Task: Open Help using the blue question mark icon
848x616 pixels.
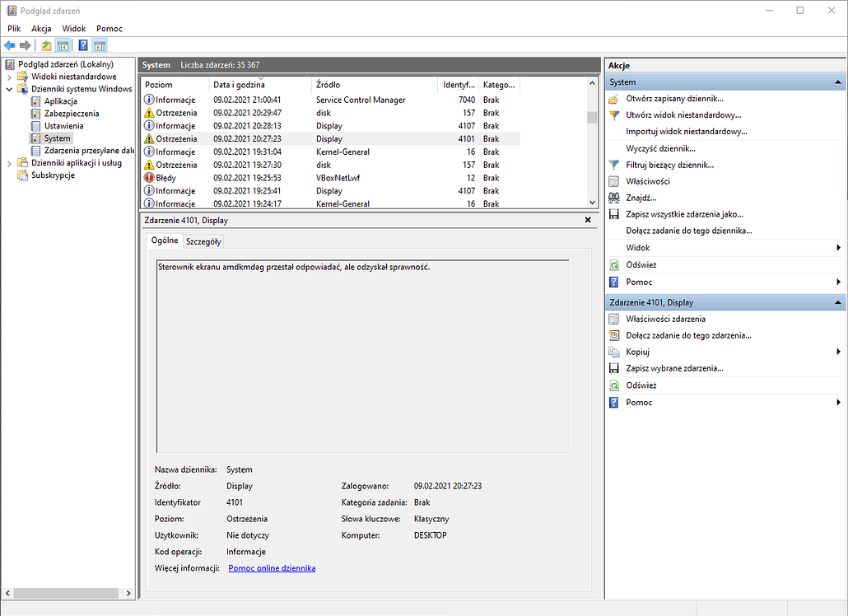Action: [82, 45]
